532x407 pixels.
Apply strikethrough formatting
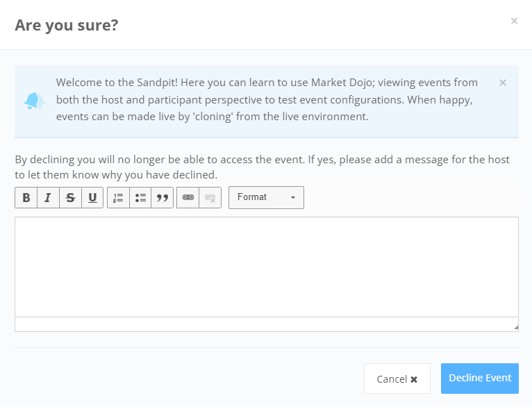[70, 197]
